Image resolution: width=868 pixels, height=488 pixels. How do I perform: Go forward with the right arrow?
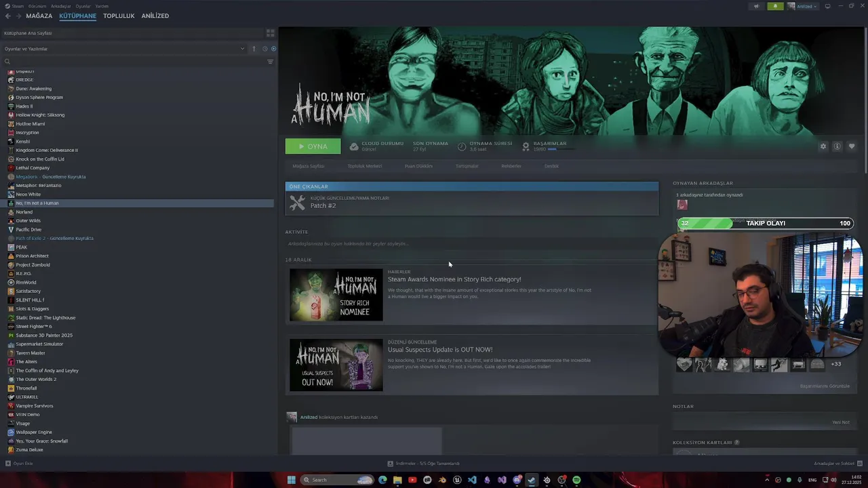[x=18, y=16]
